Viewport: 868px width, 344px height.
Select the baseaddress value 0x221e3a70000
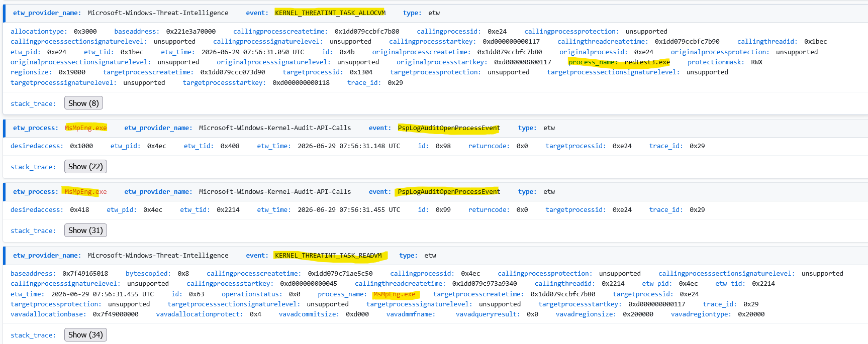pyautogui.click(x=190, y=31)
